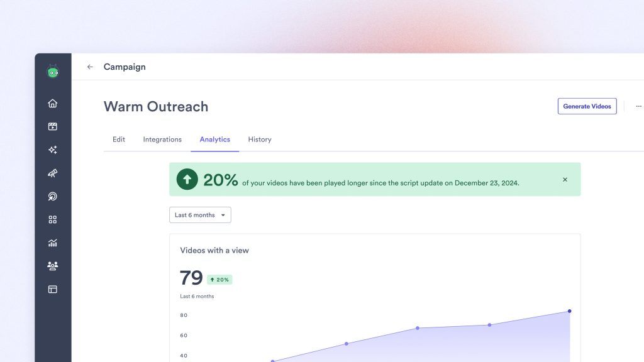Click the AI sparkles icon in sidebar
The width and height of the screenshot is (644, 362).
(x=53, y=150)
